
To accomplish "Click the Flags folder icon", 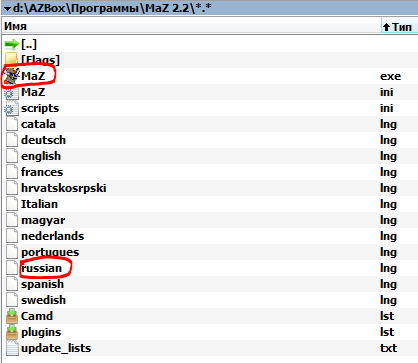I will pos(12,60).
